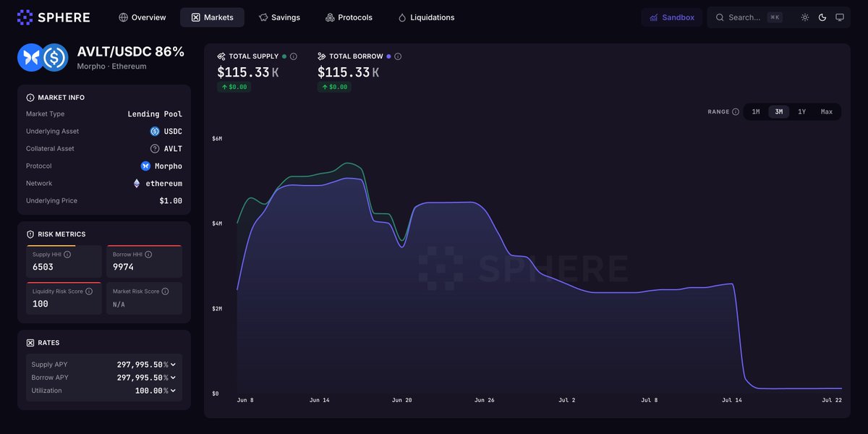The height and width of the screenshot is (434, 868).
Task: Show Liquidity Risk Score info icon
Action: (89, 292)
